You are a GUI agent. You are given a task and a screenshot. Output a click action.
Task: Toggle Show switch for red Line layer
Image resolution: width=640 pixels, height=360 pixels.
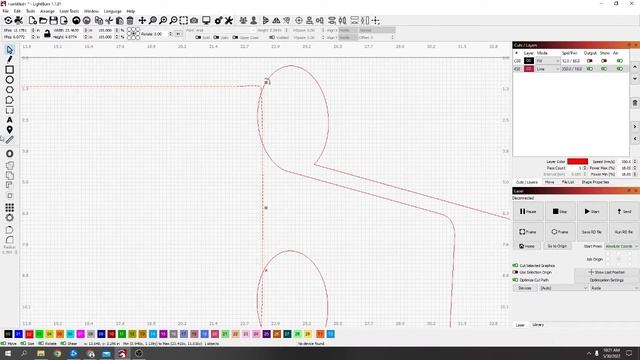coord(604,69)
